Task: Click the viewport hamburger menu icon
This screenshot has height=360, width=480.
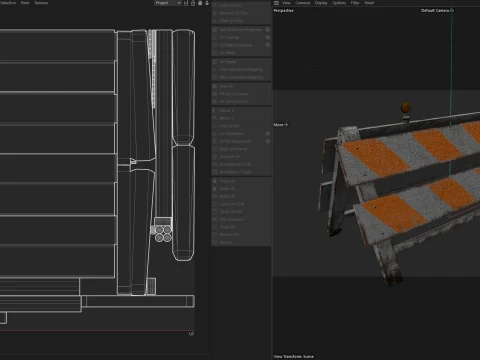Action: coord(276,3)
